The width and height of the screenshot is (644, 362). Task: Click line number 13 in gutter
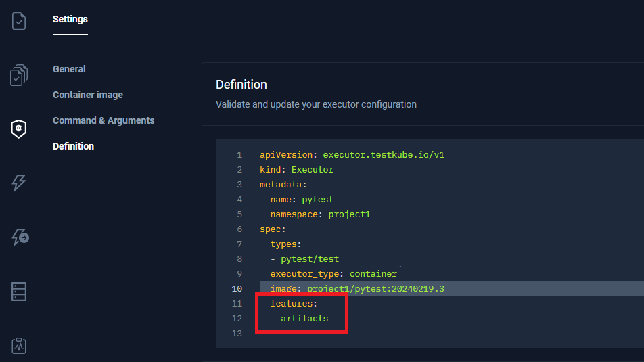pyautogui.click(x=236, y=333)
